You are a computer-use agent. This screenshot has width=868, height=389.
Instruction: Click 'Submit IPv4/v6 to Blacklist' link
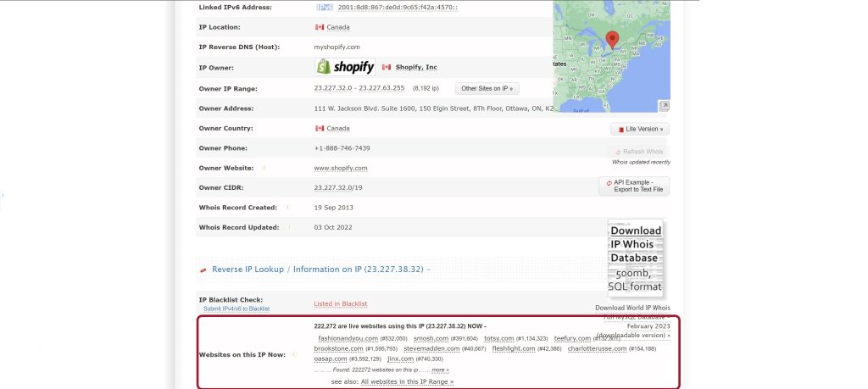point(236,308)
